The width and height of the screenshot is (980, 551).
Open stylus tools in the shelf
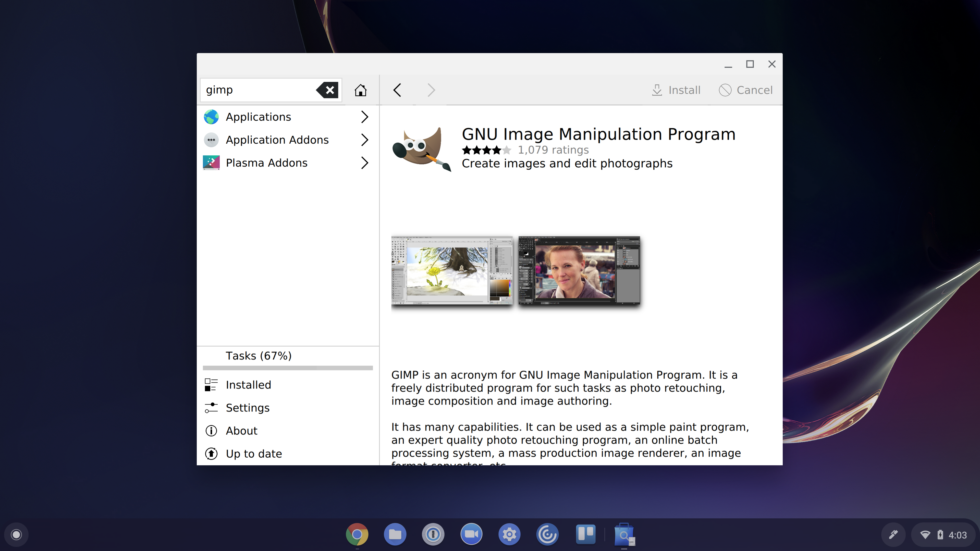click(x=893, y=535)
